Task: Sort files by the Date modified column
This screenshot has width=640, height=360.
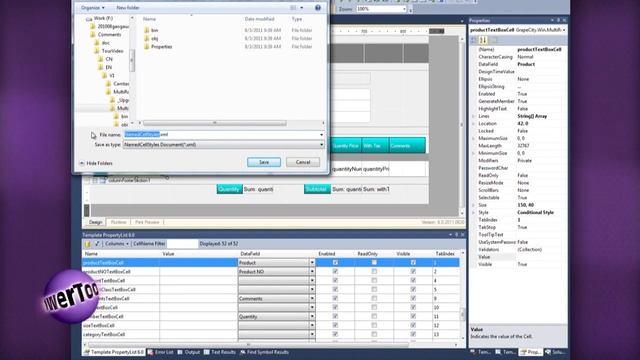Action: (x=259, y=19)
